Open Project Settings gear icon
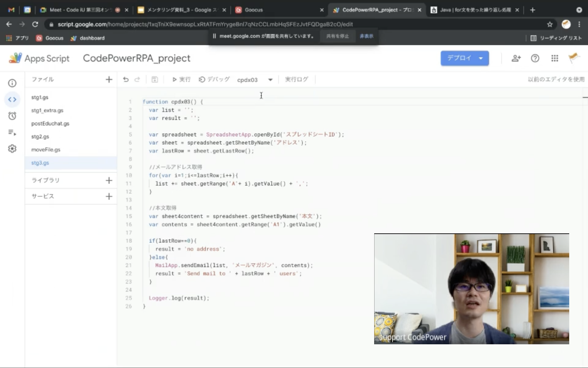 tap(12, 149)
